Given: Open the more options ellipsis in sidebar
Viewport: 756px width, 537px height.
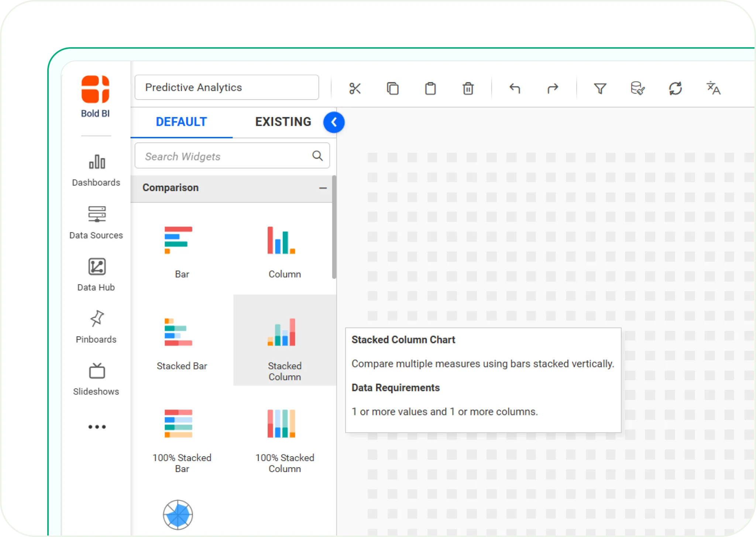Looking at the screenshot, I should 97,427.
